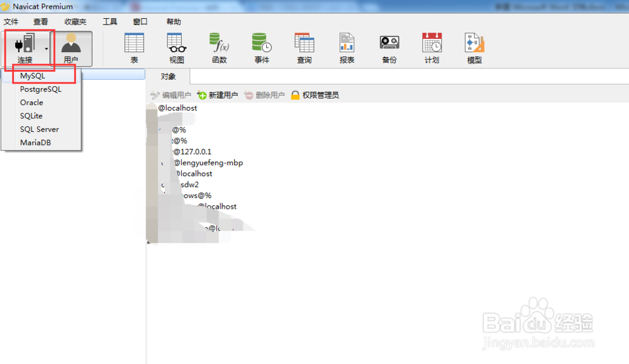Viewport: 629px width, 364px height.
Task: Open the Function objects icon
Action: coord(220,48)
